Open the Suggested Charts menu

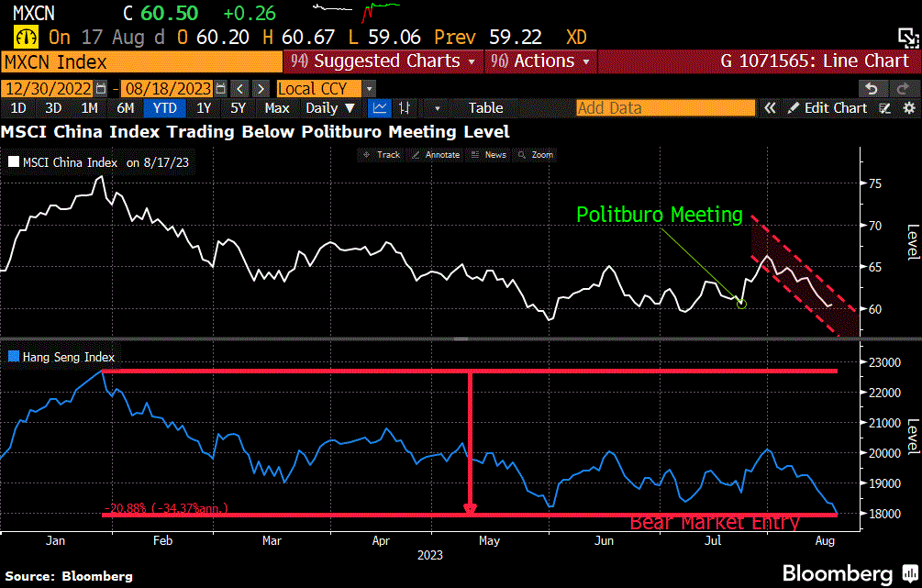[383, 61]
